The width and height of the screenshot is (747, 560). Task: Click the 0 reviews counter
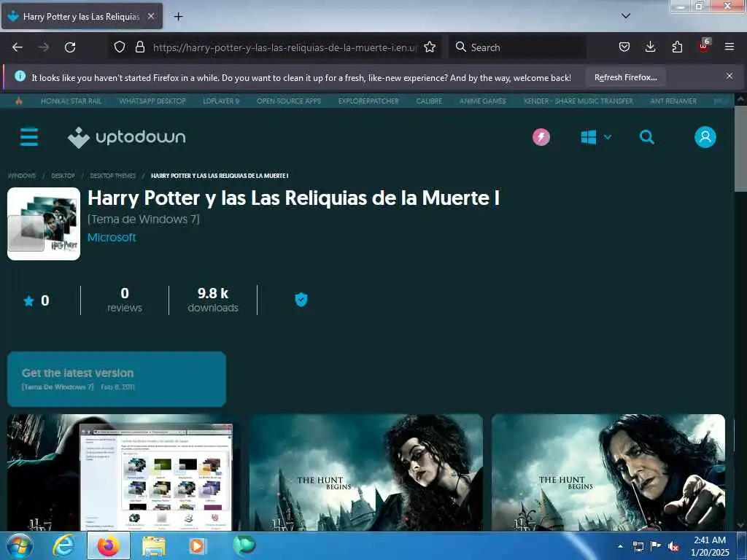pyautogui.click(x=124, y=300)
